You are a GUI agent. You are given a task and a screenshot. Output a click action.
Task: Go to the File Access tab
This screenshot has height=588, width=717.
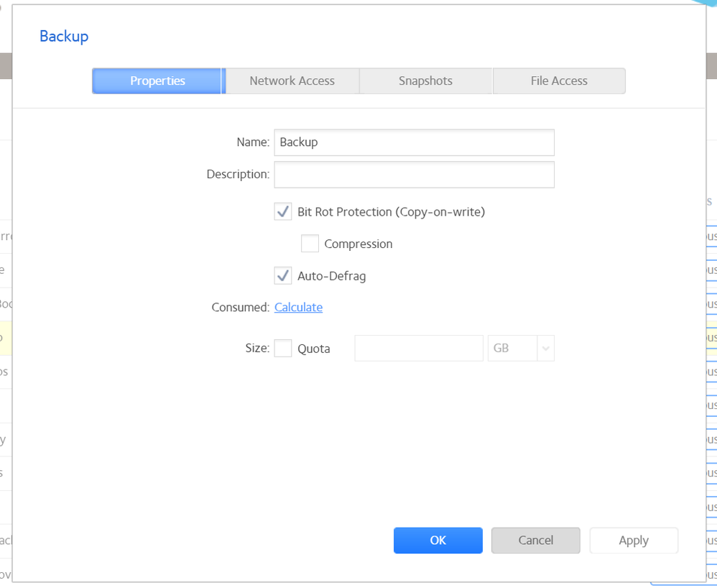(x=559, y=81)
